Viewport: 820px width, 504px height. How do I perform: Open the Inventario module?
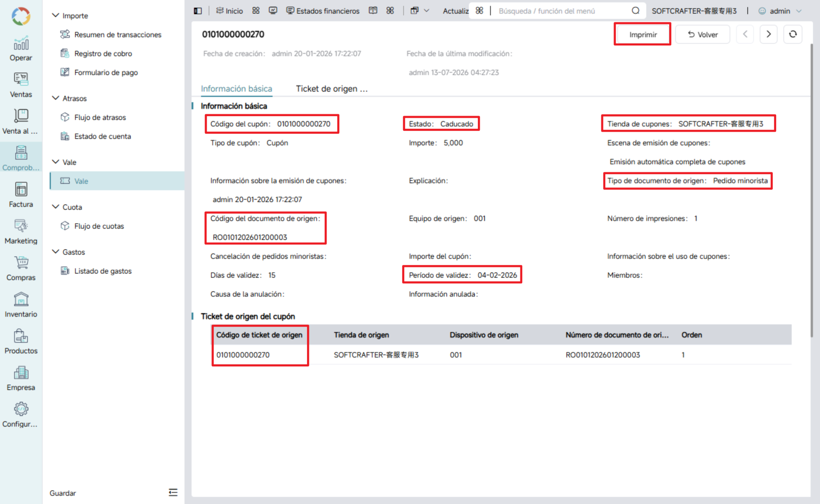(x=21, y=305)
